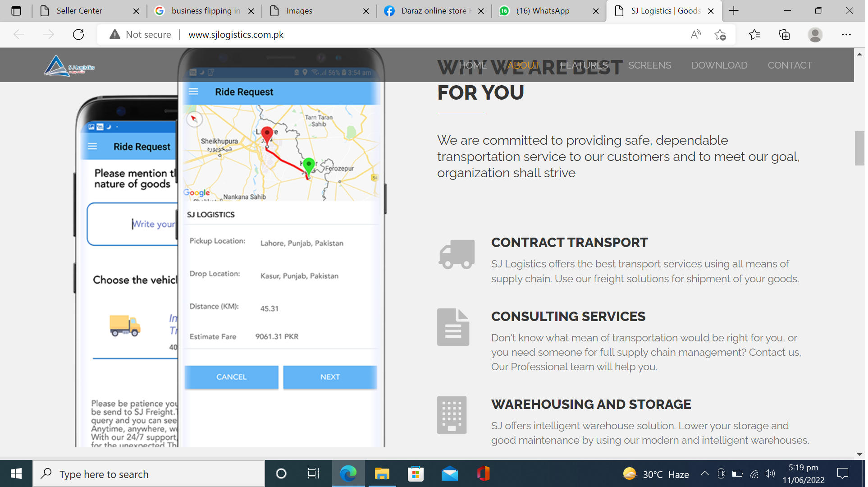Open the FEATURES nav menu item
Image resolution: width=868 pixels, height=487 pixels.
click(x=584, y=65)
